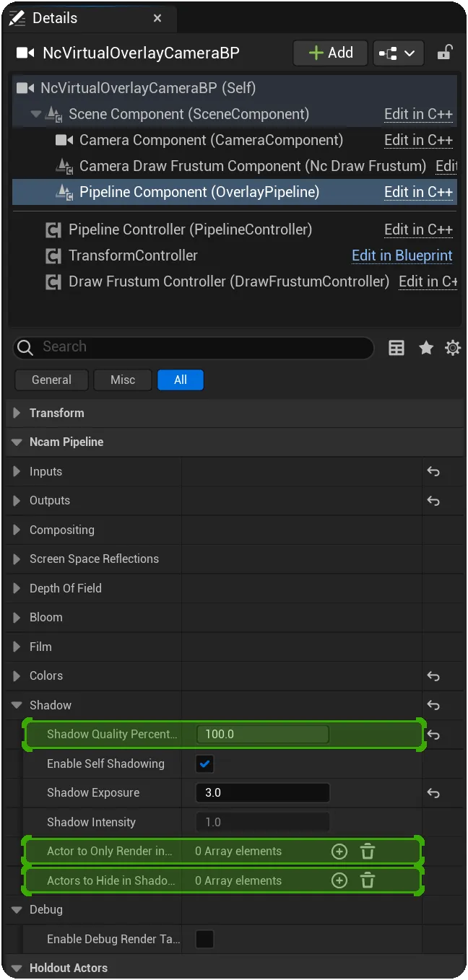Open Edit in C++ for Pipeline Controller
Image resolution: width=468 pixels, height=980 pixels.
coord(418,229)
